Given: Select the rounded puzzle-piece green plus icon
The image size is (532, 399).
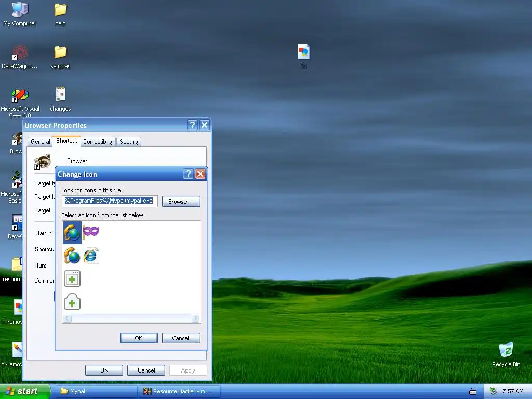Looking at the screenshot, I should coord(72,301).
